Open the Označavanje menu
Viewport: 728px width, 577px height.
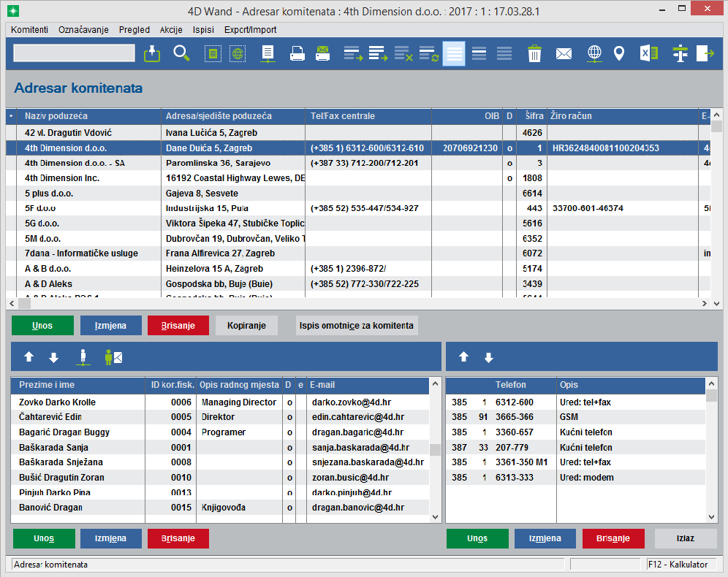[83, 30]
